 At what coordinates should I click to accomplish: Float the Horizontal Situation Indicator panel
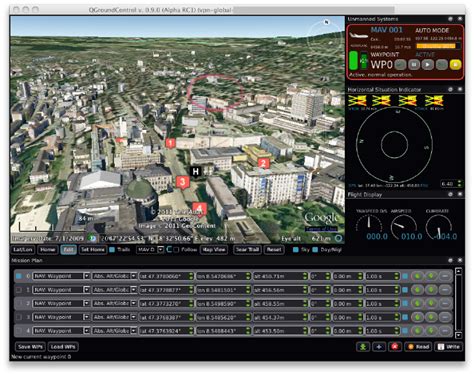[450, 90]
